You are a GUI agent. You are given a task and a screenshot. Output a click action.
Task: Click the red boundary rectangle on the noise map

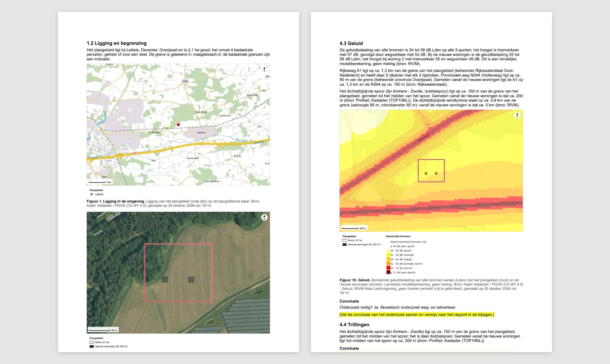point(431,171)
